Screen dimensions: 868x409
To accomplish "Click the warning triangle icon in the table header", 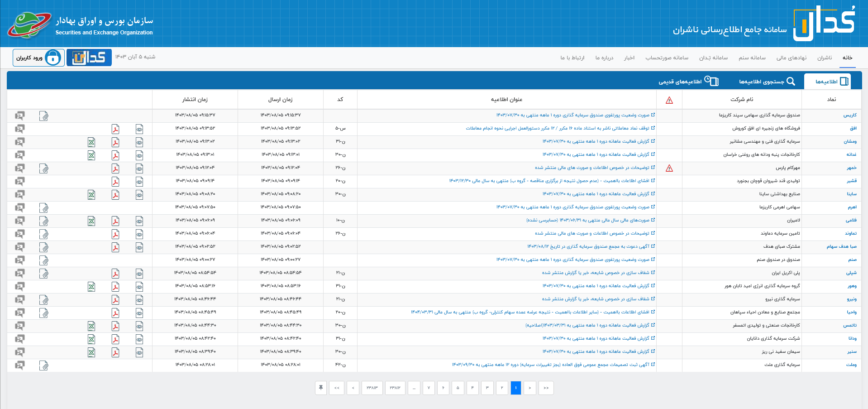I will tap(669, 101).
